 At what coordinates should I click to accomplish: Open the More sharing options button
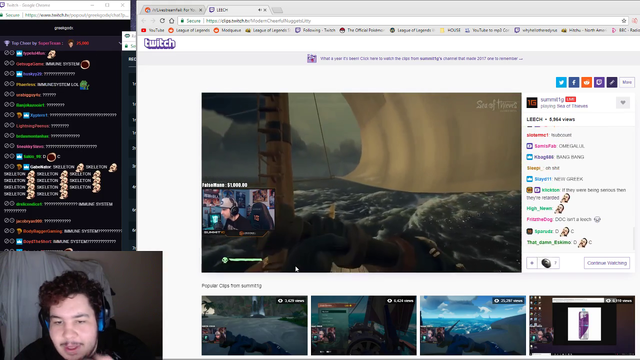pos(627,82)
